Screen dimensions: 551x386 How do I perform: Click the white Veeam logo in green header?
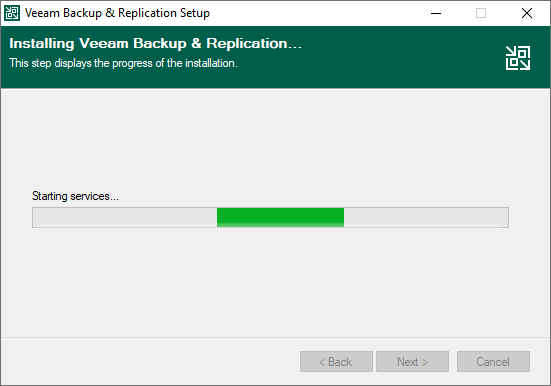518,58
